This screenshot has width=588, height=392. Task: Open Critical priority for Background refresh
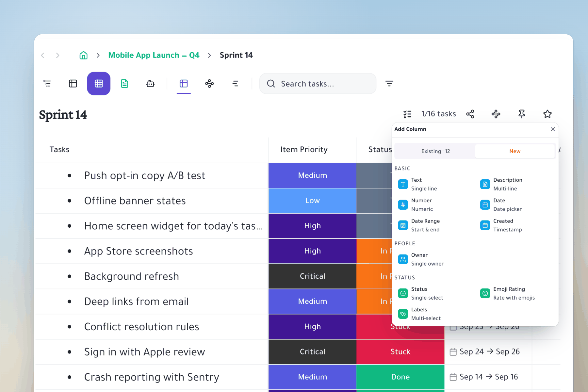tap(312, 276)
